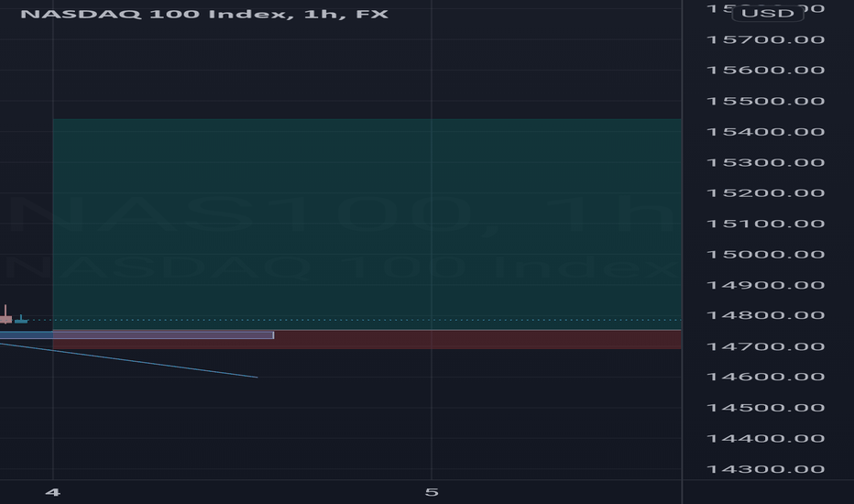Select the 14500.00 price axis label
The image size is (854, 504).
pyautogui.click(x=765, y=408)
